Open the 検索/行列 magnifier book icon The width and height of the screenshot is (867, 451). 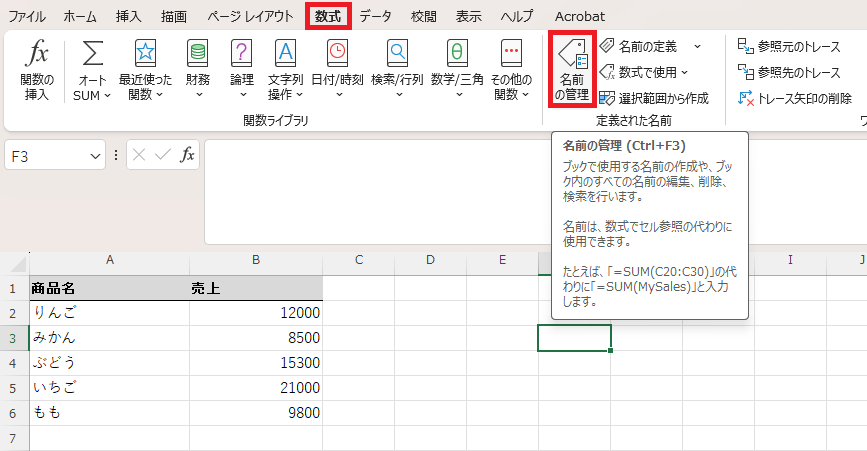click(397, 54)
